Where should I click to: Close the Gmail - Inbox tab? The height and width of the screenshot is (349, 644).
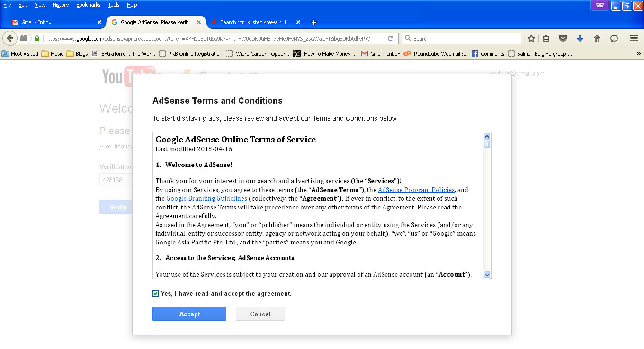[99, 22]
